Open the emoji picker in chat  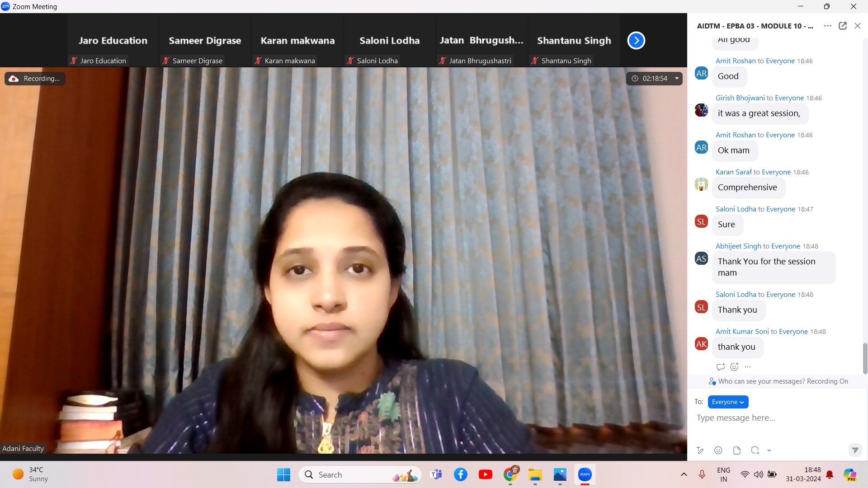click(718, 450)
